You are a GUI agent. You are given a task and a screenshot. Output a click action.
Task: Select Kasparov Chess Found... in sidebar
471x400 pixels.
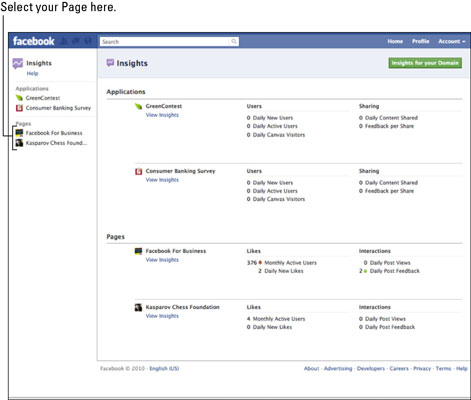click(56, 143)
